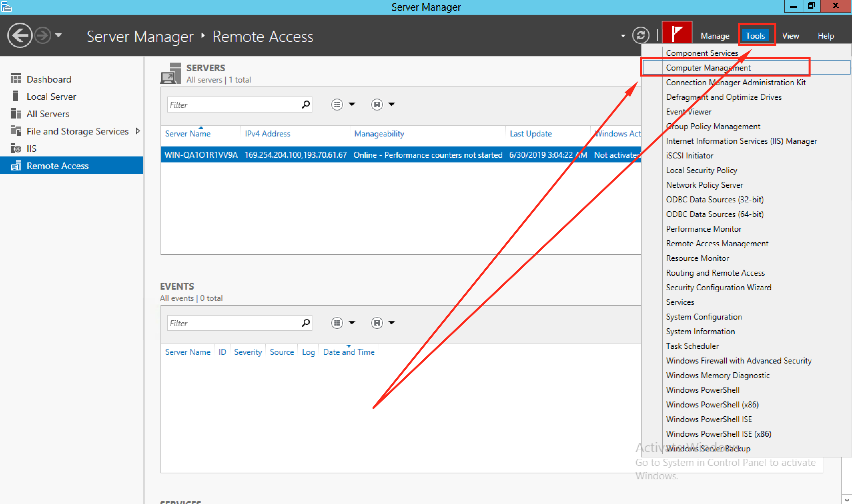Click Servers save query icon
Image resolution: width=852 pixels, height=504 pixels.
[377, 104]
